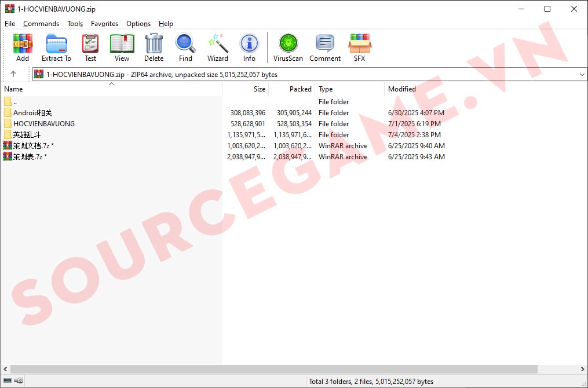
Task: Launch the Wizard tool
Action: (218, 47)
